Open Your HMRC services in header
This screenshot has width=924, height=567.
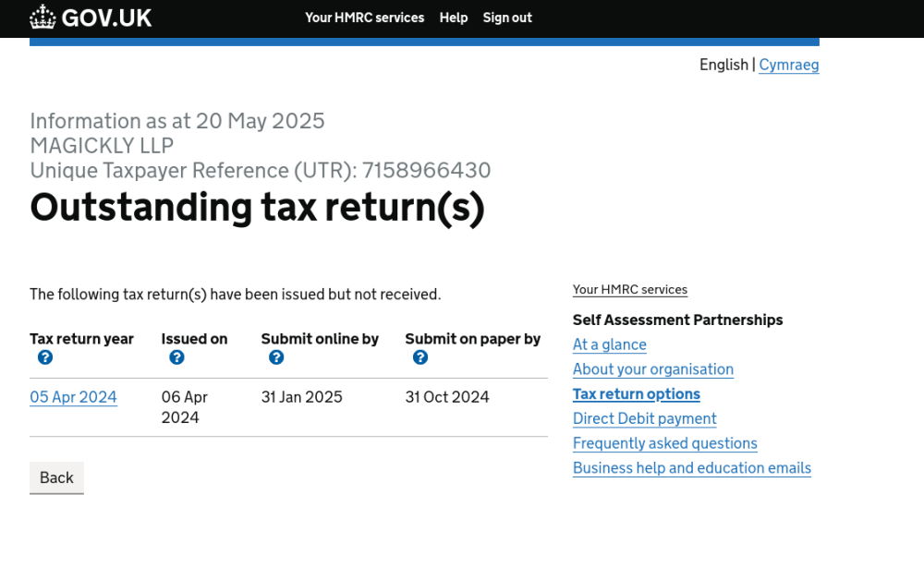click(x=364, y=18)
